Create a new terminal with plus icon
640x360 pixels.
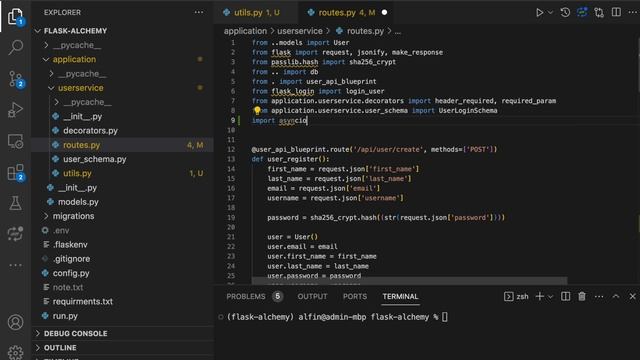tap(540, 296)
